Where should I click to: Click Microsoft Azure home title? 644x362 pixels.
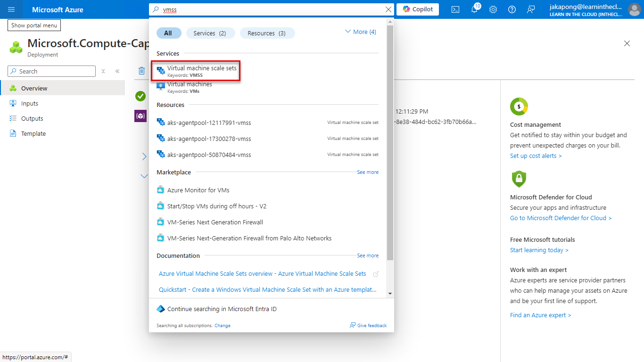tap(58, 9)
